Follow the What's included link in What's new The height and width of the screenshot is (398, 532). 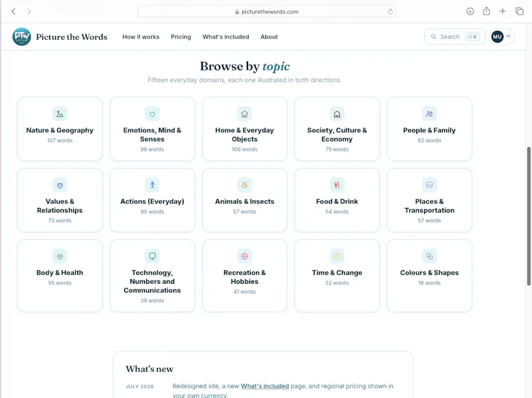(265, 386)
